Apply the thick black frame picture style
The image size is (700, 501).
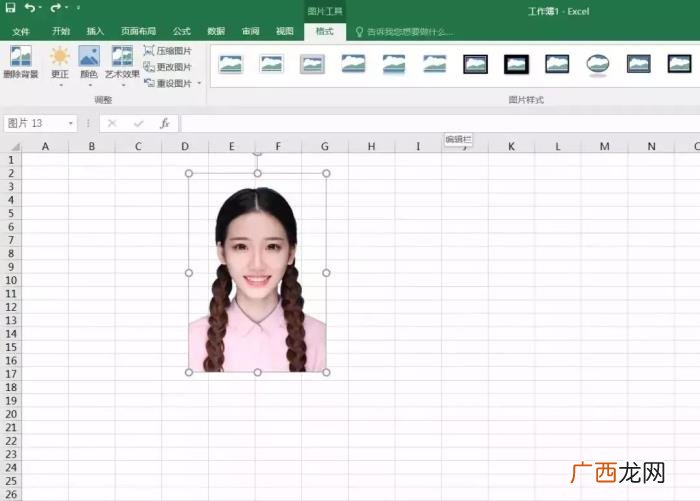pos(517,64)
